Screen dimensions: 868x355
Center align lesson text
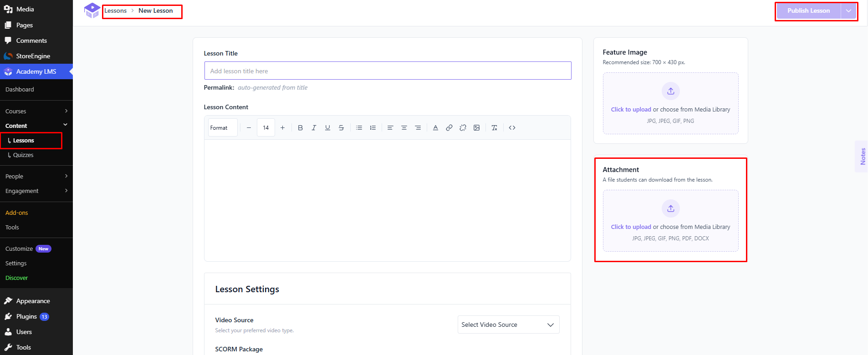pos(404,128)
